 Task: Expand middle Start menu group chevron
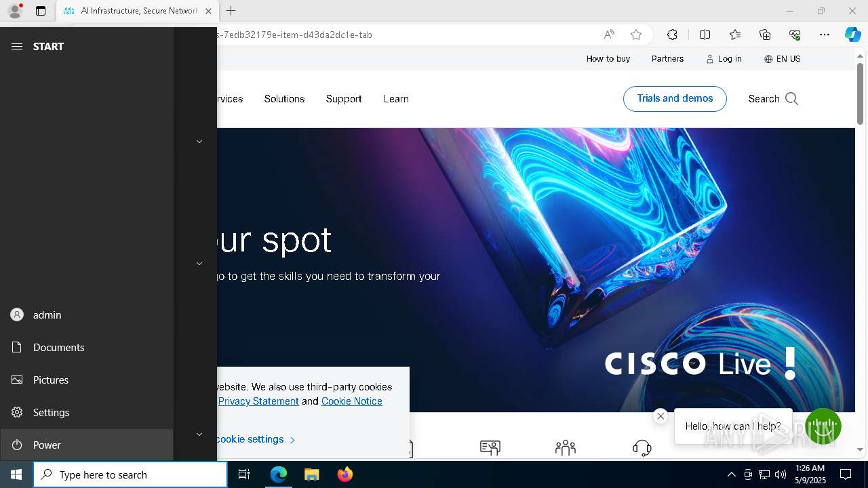(x=199, y=263)
